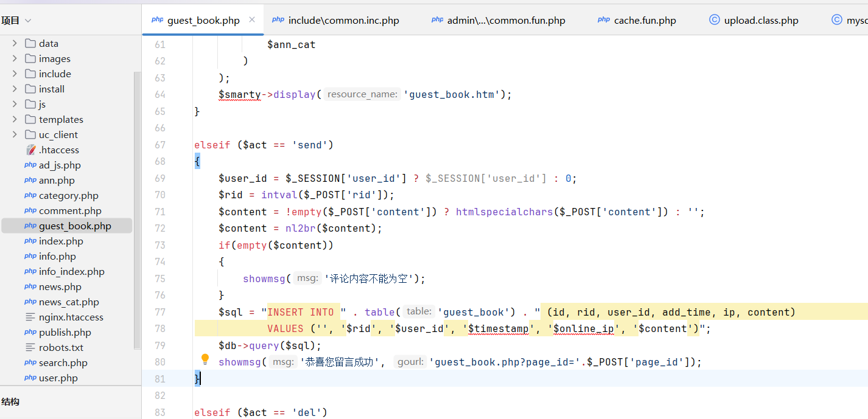868x419 pixels.
Task: Click the PHP icon beside user.php
Action: pyautogui.click(x=30, y=378)
